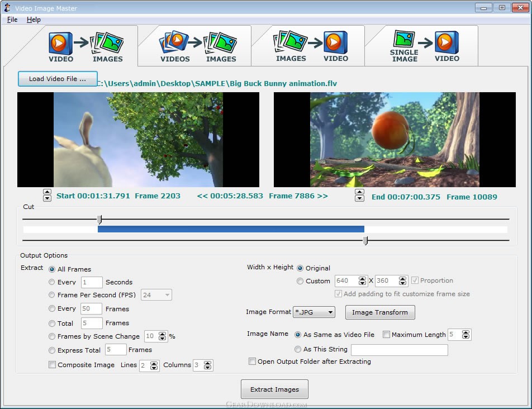This screenshot has width=532, height=409.
Task: Maximize the Video Image Master window
Action: click(x=502, y=7)
